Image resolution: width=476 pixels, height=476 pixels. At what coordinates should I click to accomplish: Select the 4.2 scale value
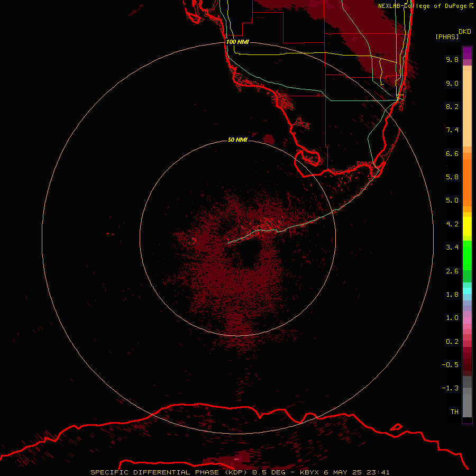tap(452, 224)
